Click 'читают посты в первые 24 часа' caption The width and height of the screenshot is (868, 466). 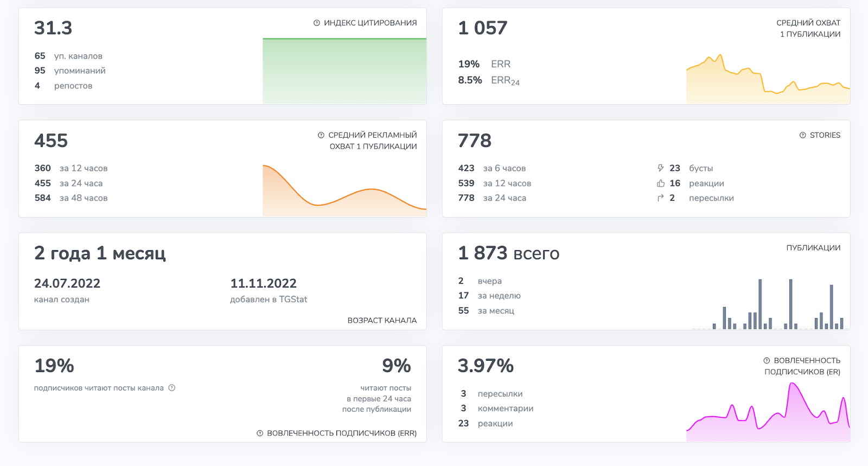(x=376, y=399)
